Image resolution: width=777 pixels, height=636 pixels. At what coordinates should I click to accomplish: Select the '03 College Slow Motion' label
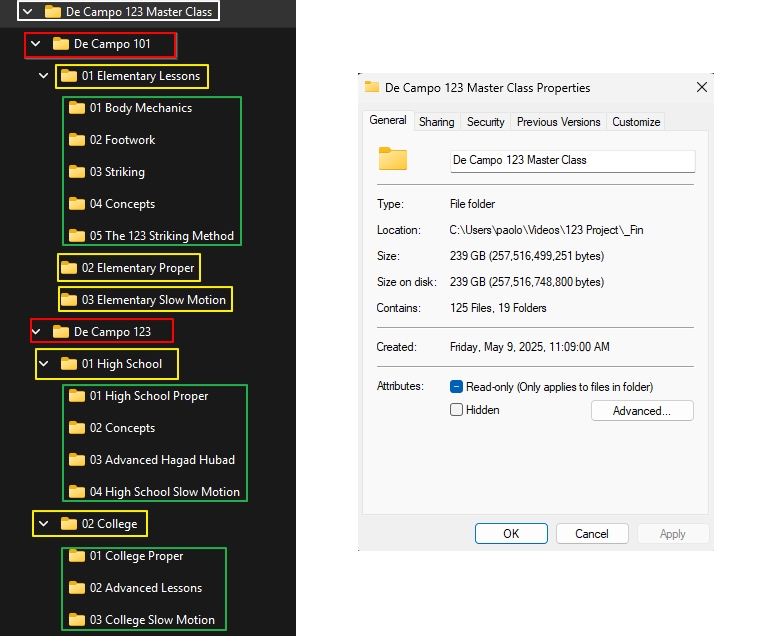tap(152, 620)
